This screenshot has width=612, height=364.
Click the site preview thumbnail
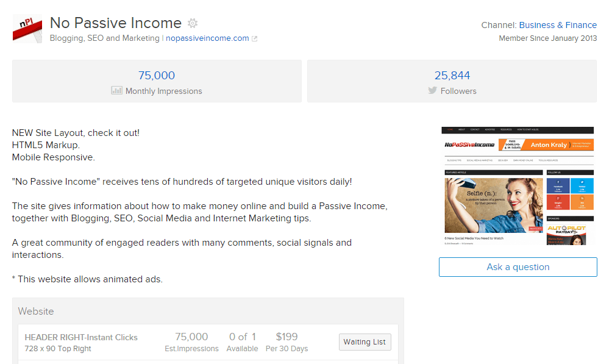tap(517, 184)
